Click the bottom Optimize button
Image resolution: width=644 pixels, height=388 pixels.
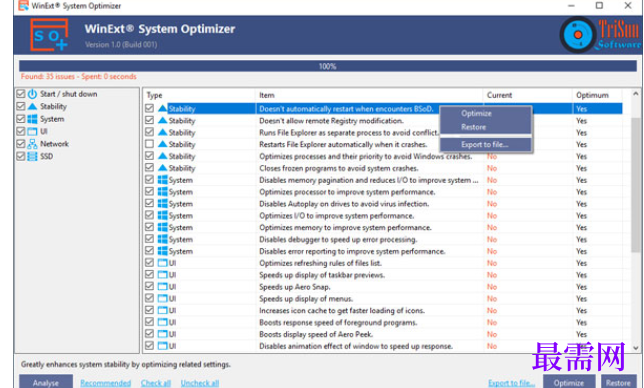point(569,382)
